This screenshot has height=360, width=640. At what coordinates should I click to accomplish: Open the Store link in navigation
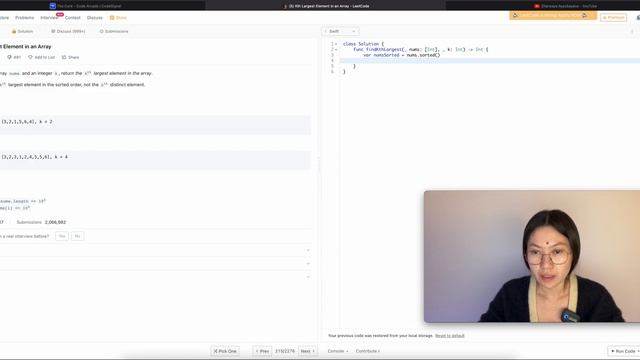[118, 18]
